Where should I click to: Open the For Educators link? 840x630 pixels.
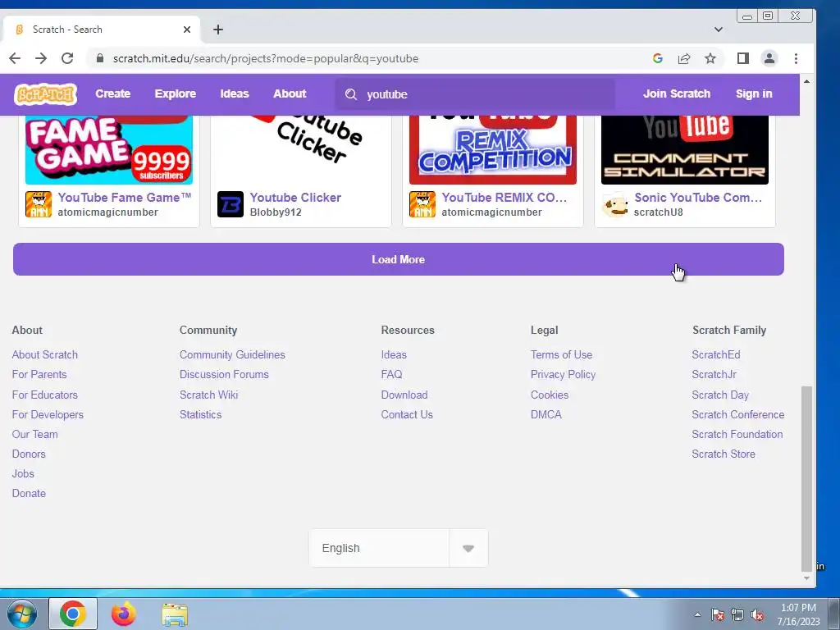tap(45, 395)
